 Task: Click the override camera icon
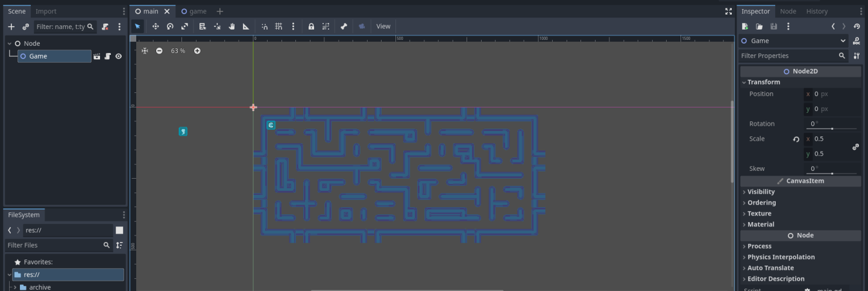tap(362, 27)
